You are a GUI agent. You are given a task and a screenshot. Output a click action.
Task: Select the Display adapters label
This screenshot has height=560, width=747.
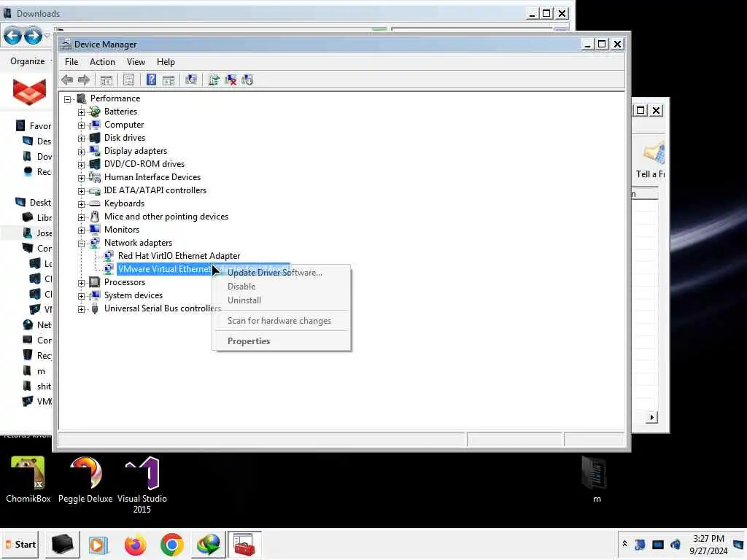(136, 151)
